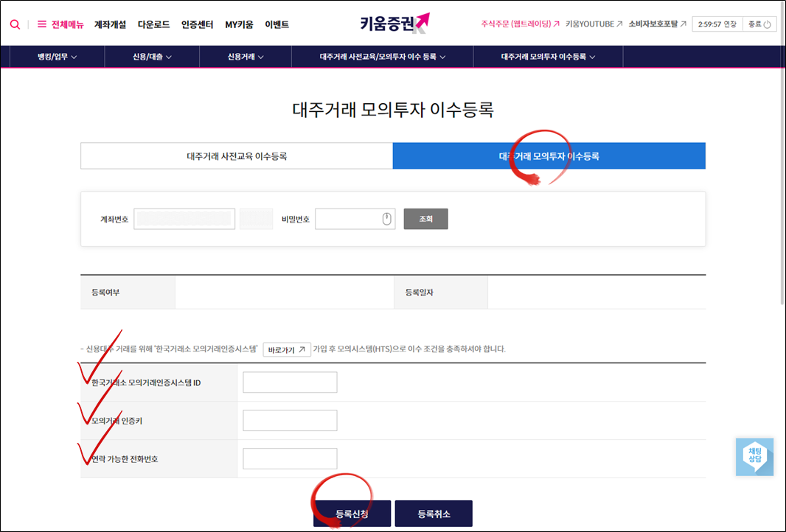Select the blue 대주거래 모의투자 이수등록 tab
The image size is (786, 532).
point(549,155)
